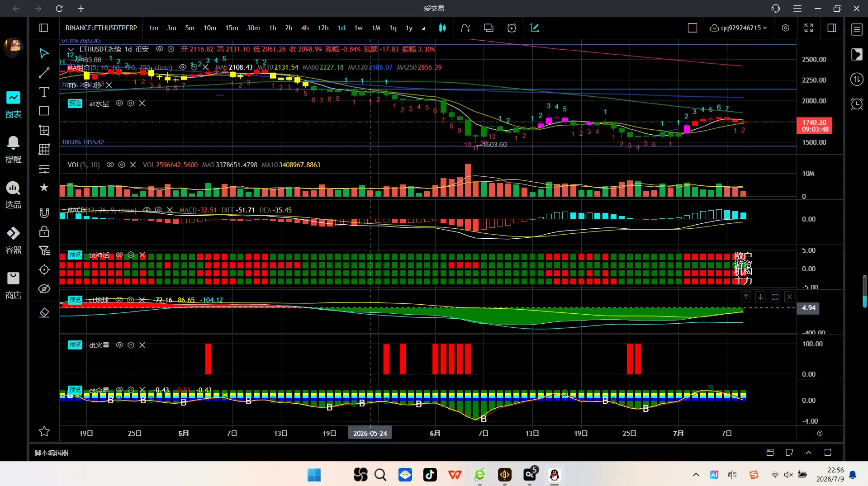
Task: Click the eraser tool icon
Action: coord(44,312)
